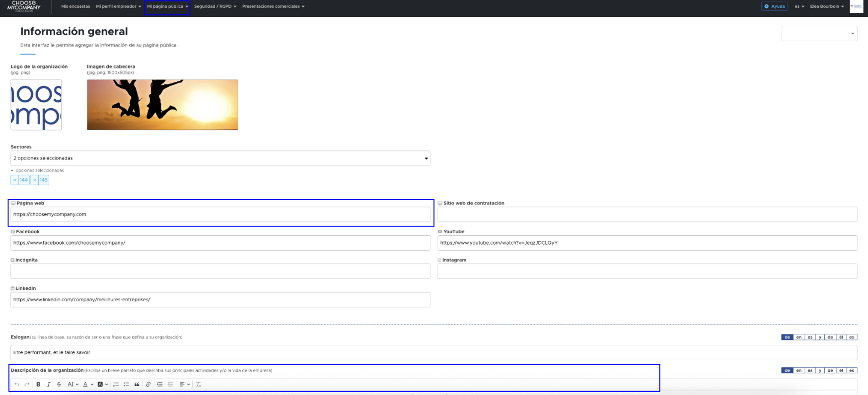This screenshot has height=395, width=868.
Task: Insert a bulleted list in description
Action: [x=126, y=385]
